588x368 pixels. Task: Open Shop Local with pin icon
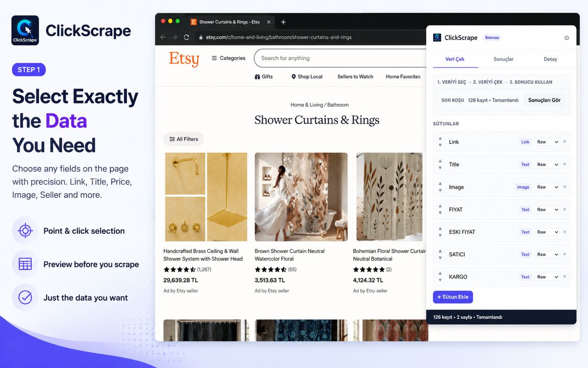coord(307,77)
